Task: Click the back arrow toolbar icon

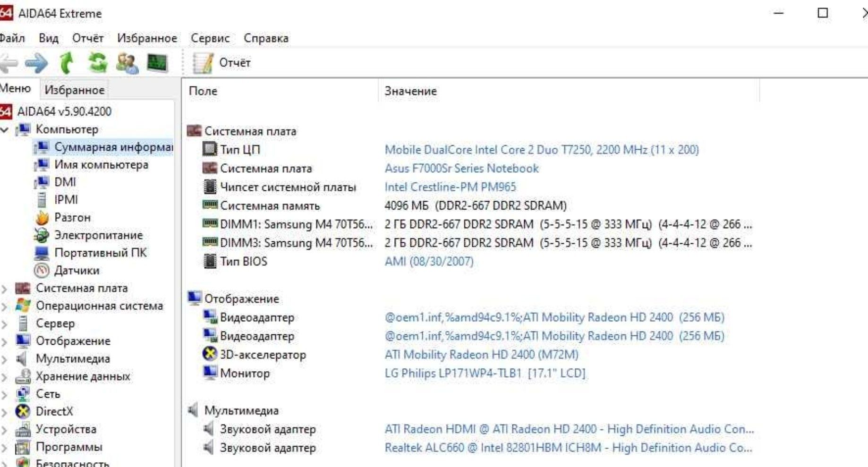Action: click(9, 63)
